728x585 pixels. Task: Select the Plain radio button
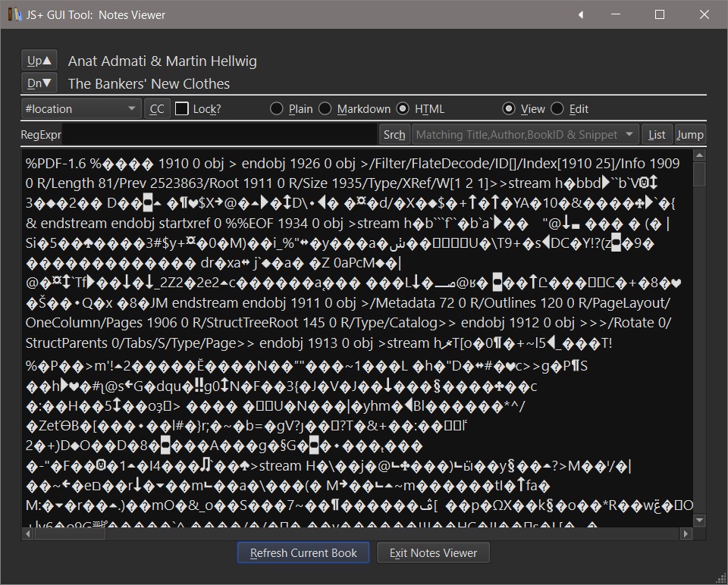[277, 109]
